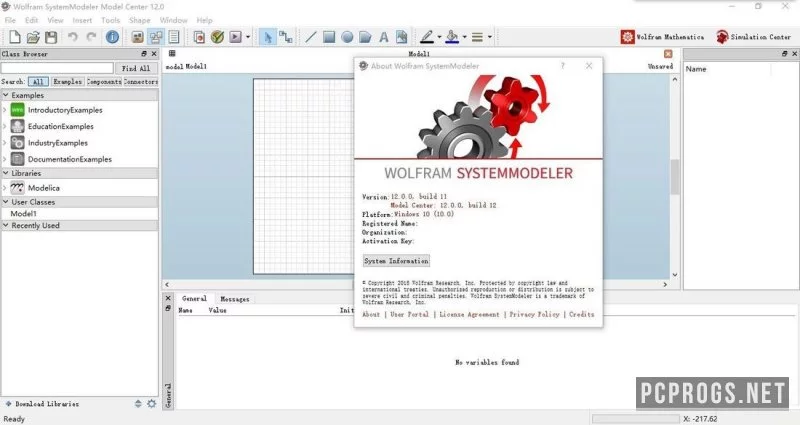Viewport: 800px width, 425px height.
Task: Select DocumentationExamples in Class Browser
Action: (x=70, y=159)
